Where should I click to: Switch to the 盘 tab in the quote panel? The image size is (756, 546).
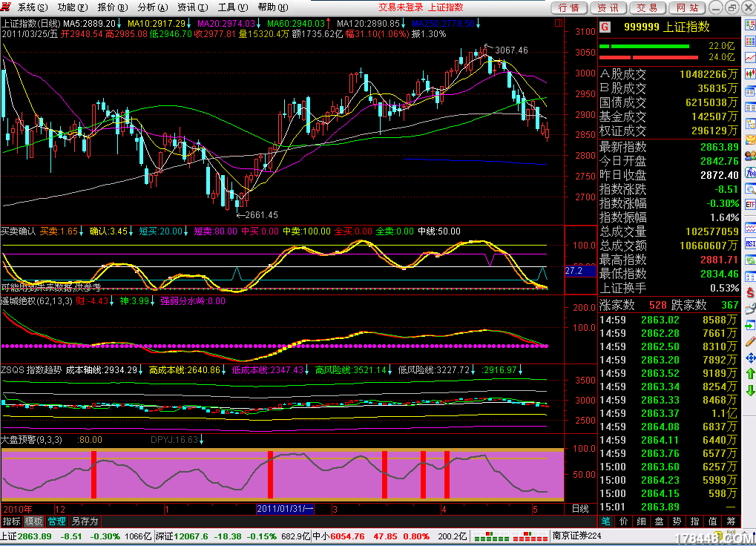(660, 522)
